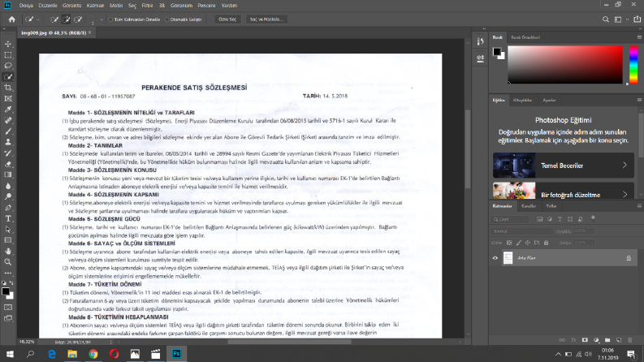Toggle lock position icon

pos(527,243)
